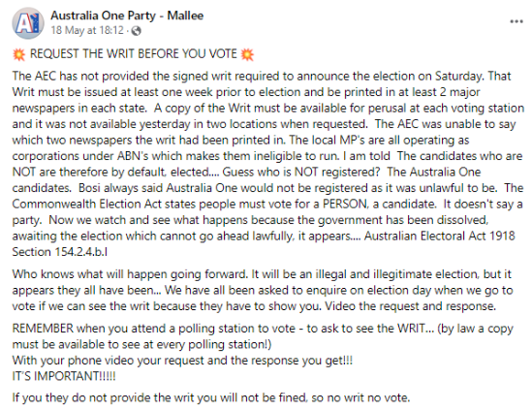Click the explosion emoji before REQUEST
The image size is (532, 411).
coord(18,54)
